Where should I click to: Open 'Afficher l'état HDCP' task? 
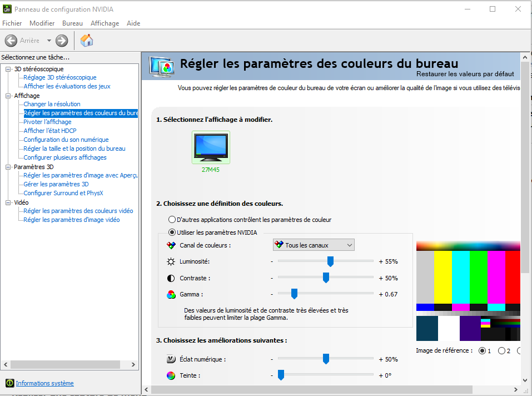(50, 131)
